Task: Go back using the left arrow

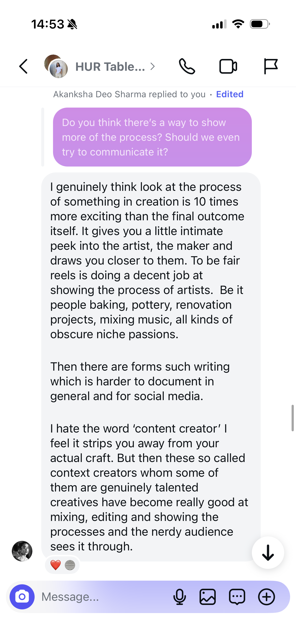Action: point(23,67)
